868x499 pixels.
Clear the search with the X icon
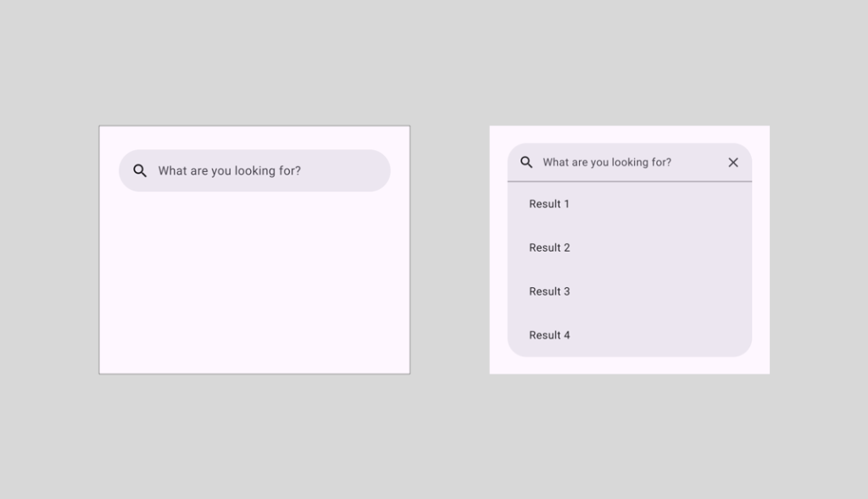click(x=733, y=163)
